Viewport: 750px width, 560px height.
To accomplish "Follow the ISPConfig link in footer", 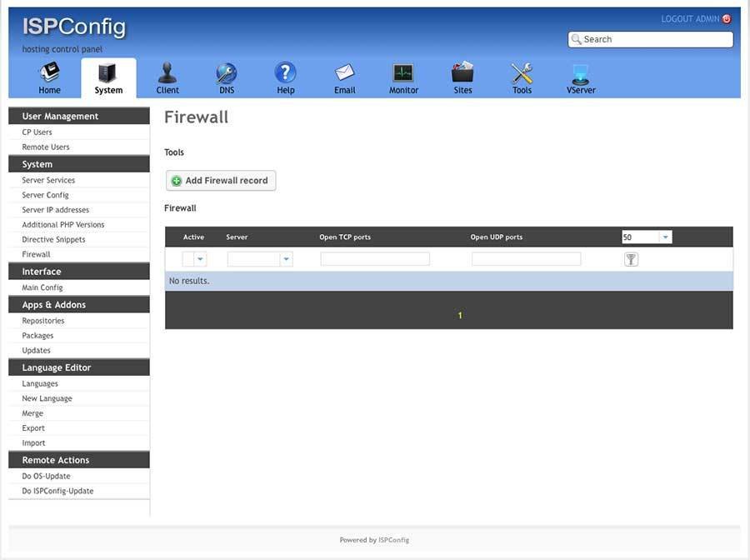I will click(393, 540).
